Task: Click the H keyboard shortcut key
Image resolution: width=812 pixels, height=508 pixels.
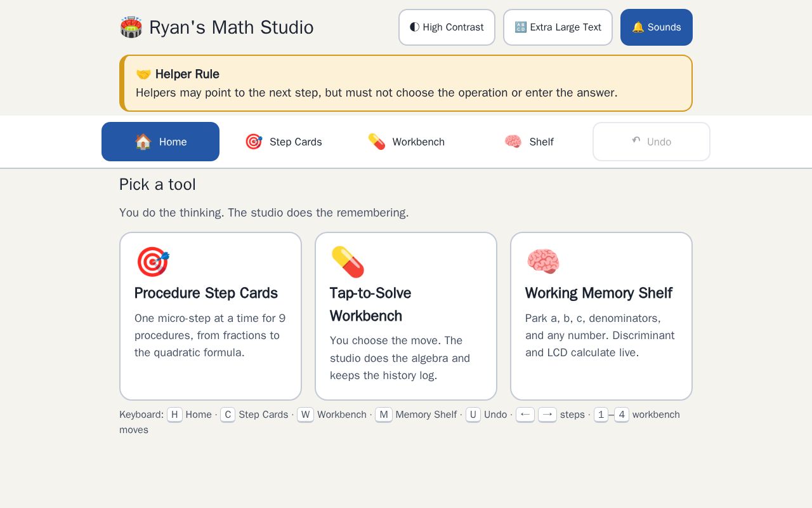Action: (x=174, y=415)
